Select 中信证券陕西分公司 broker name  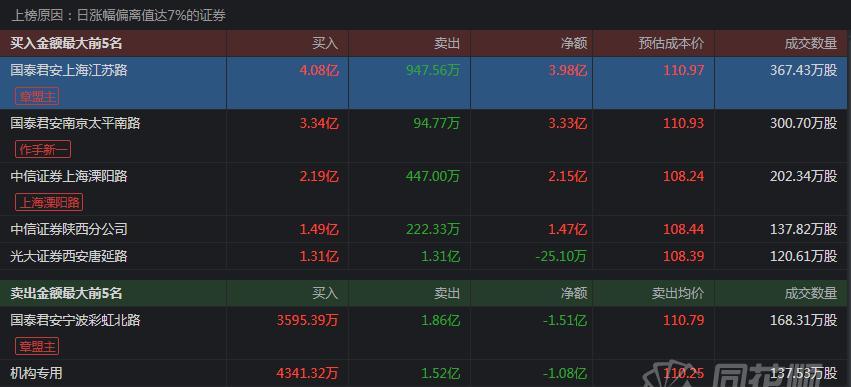coord(69,229)
